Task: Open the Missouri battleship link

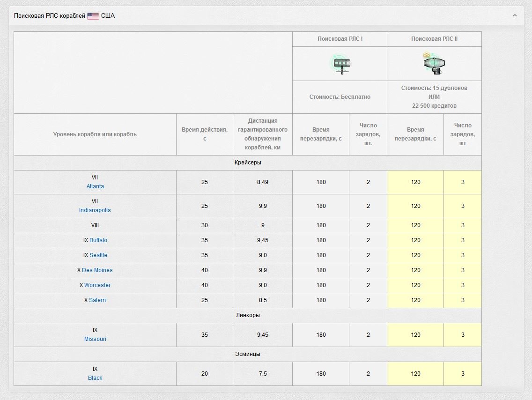Action: (95, 339)
